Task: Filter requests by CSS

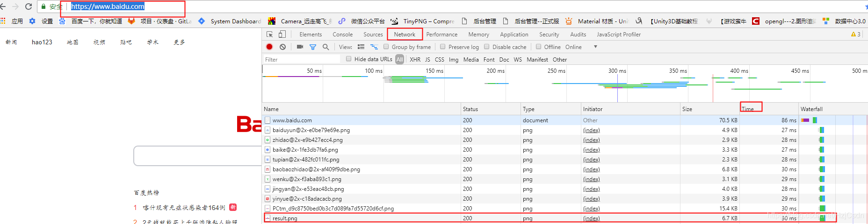Action: [x=440, y=59]
